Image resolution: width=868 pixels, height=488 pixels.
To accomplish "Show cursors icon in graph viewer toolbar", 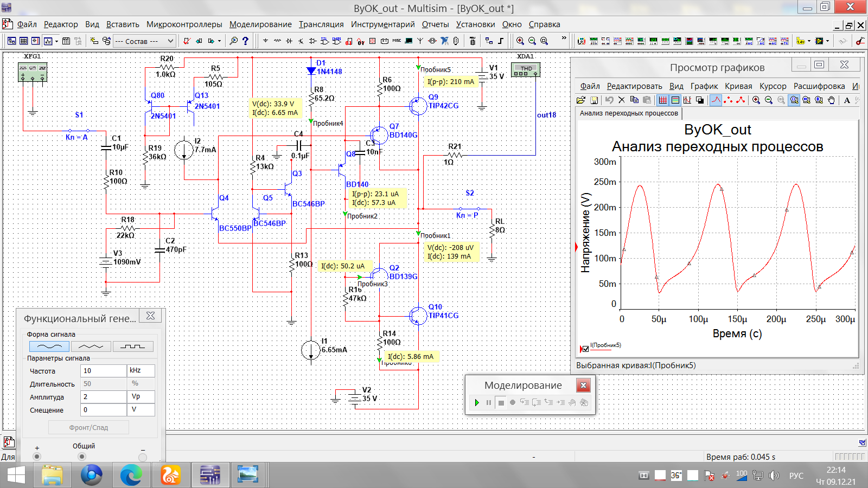I will click(687, 100).
